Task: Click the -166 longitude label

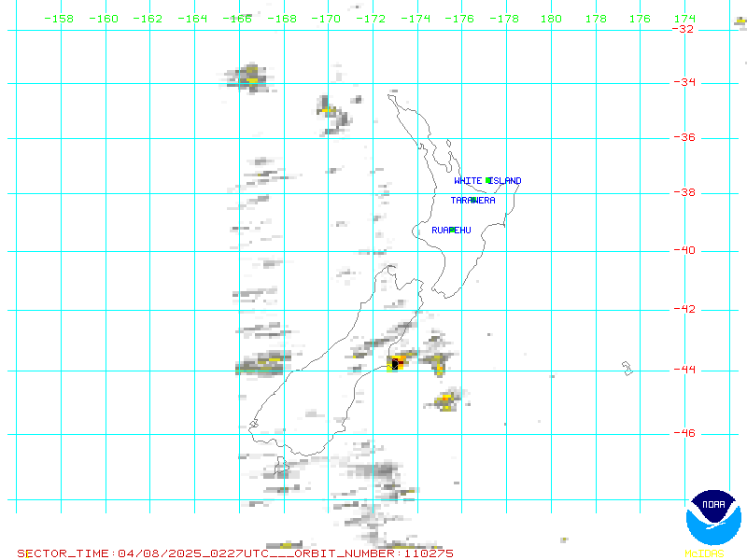Action: tap(237, 19)
